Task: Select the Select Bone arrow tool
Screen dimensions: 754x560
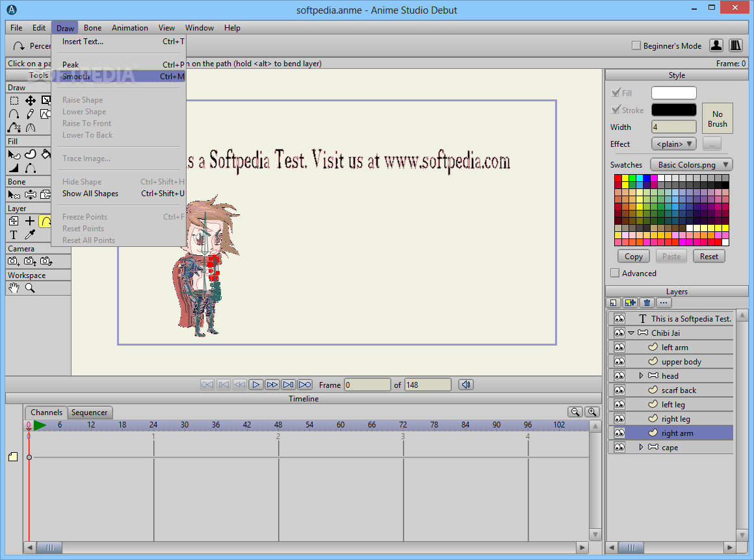Action: pyautogui.click(x=14, y=195)
